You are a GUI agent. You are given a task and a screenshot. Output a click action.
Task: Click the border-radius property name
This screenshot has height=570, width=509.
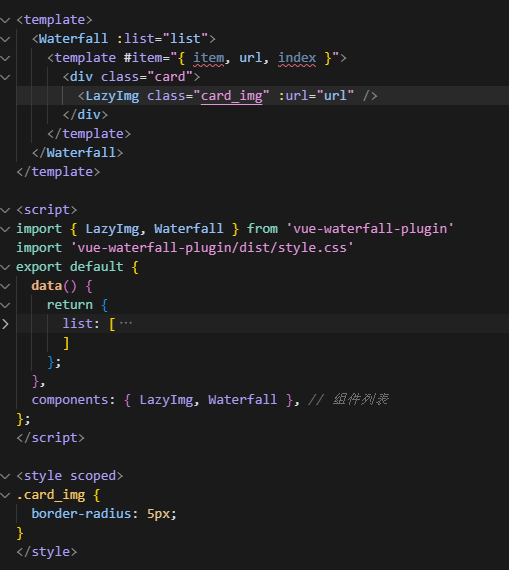coord(81,514)
